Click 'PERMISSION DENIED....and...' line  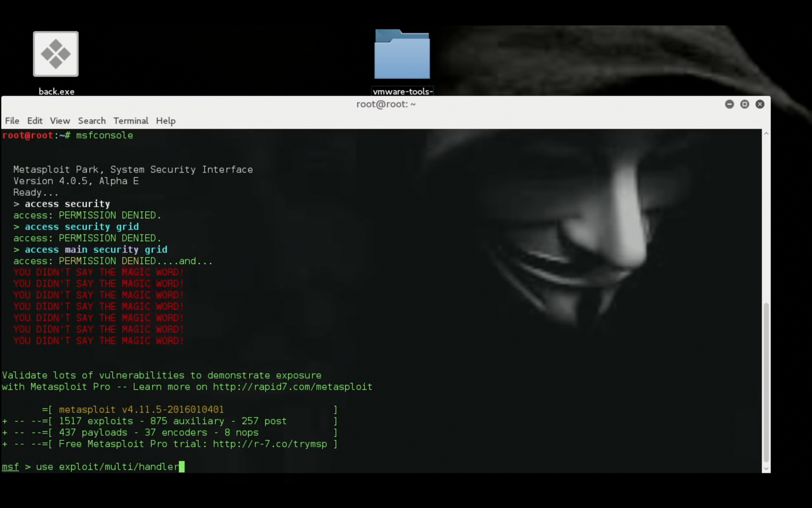point(113,261)
